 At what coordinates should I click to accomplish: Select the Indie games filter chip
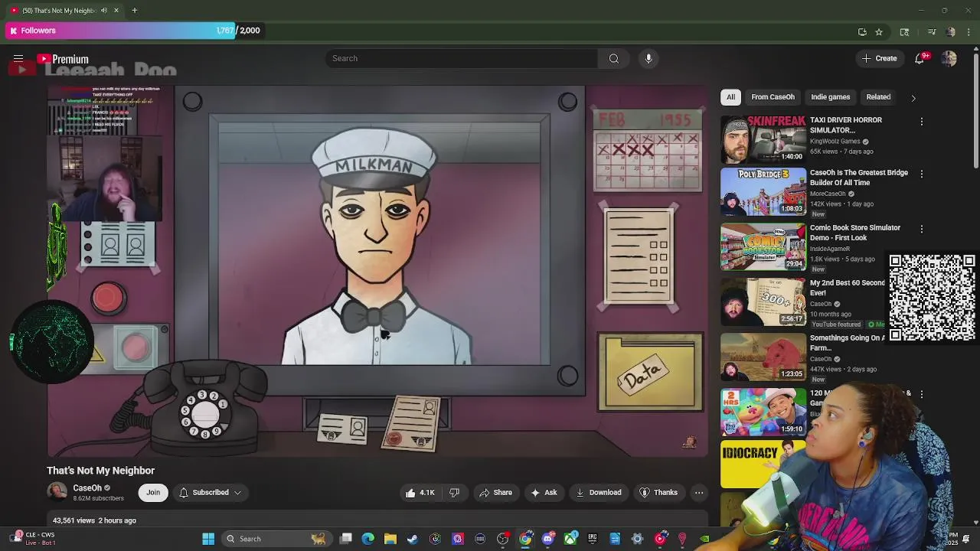(830, 97)
